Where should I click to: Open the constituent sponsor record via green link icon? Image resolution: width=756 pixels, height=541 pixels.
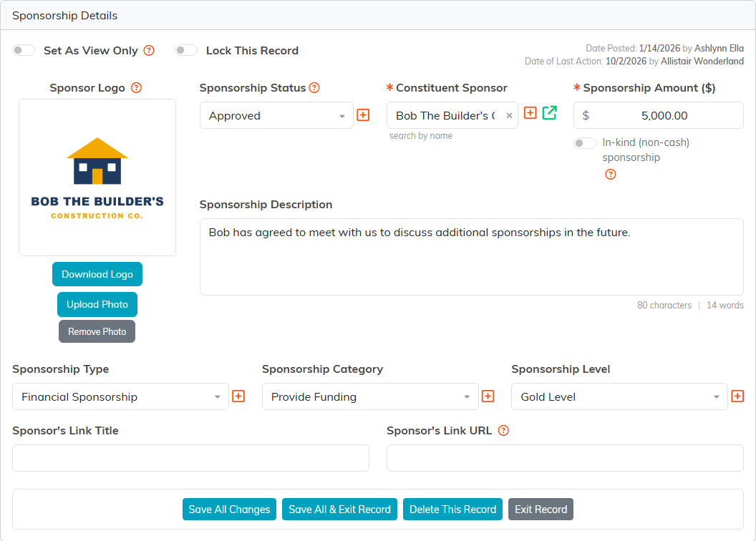click(x=550, y=113)
